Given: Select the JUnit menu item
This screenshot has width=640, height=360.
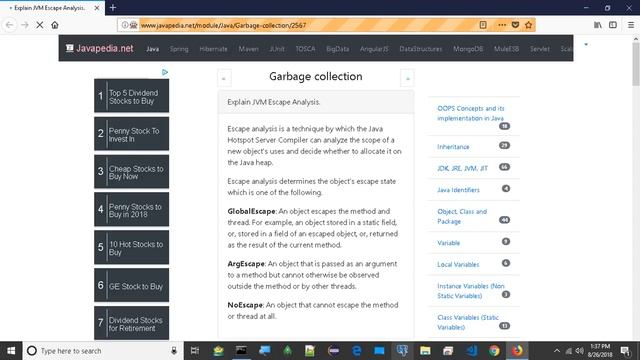Looking at the screenshot, I should pos(277,49).
